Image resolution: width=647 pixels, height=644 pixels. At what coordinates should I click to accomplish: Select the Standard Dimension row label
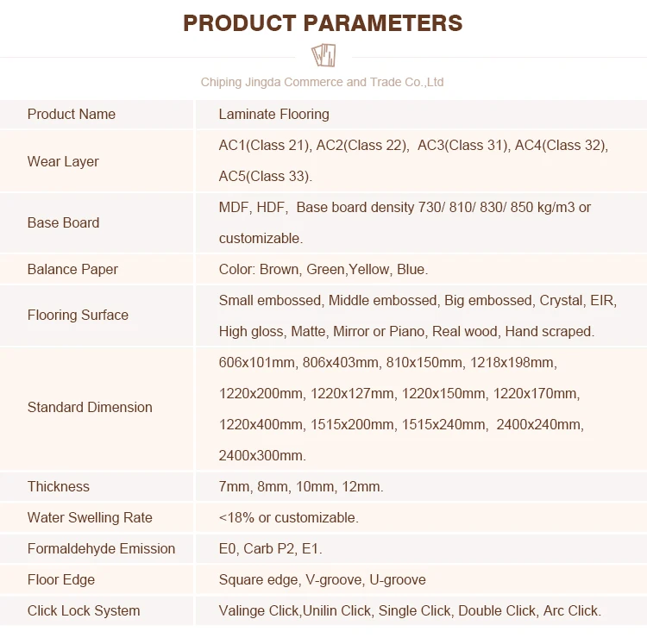point(90,407)
